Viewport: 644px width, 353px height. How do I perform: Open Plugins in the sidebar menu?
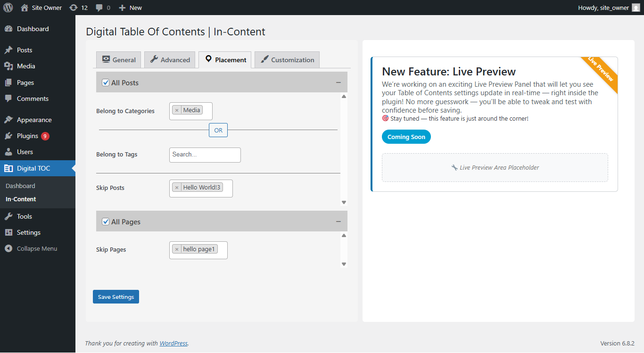(x=27, y=136)
